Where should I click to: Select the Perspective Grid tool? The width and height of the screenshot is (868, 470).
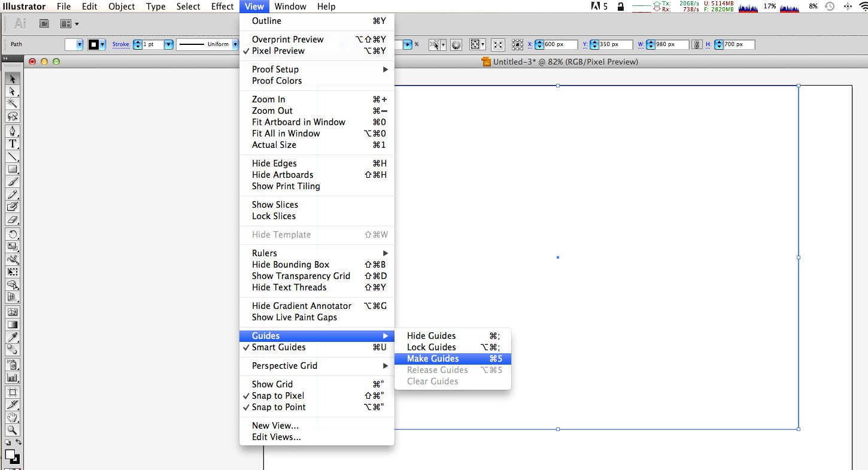tap(13, 297)
